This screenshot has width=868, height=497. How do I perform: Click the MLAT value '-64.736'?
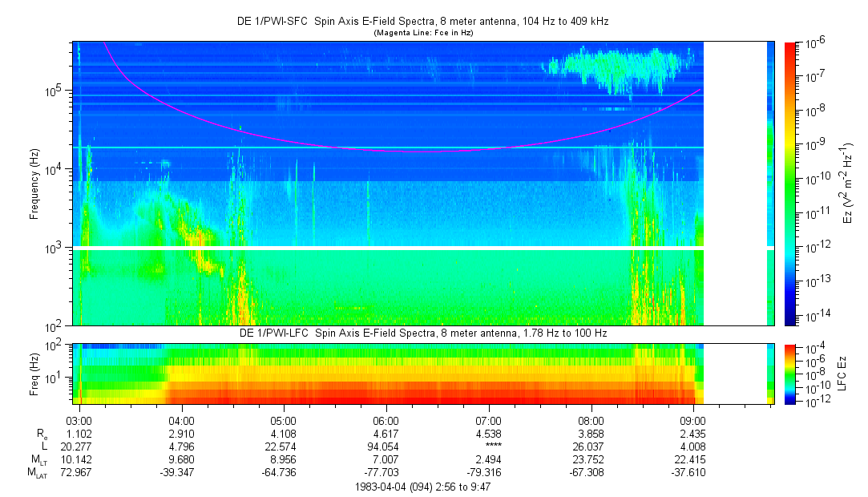coord(281,472)
